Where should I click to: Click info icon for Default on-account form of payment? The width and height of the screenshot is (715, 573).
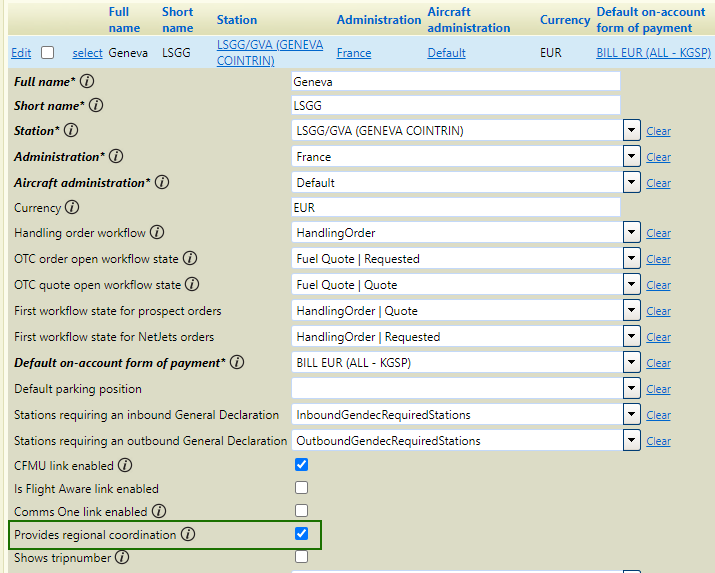[x=237, y=362]
